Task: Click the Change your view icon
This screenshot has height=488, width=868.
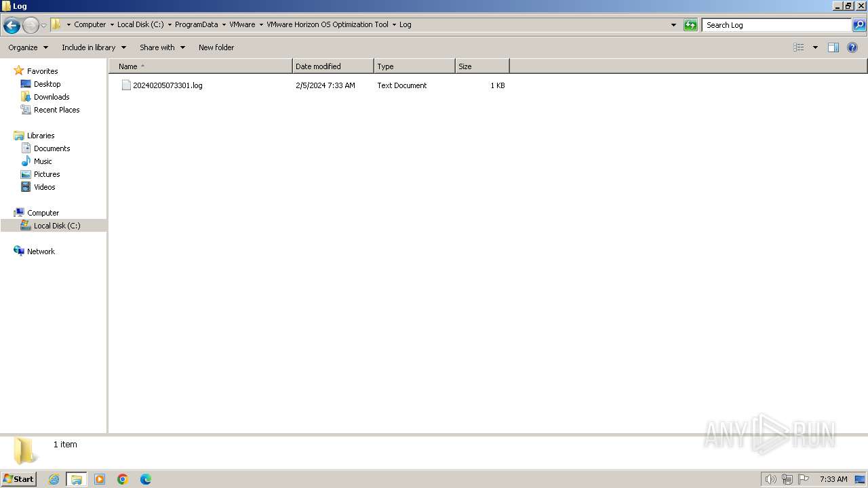Action: pos(799,47)
